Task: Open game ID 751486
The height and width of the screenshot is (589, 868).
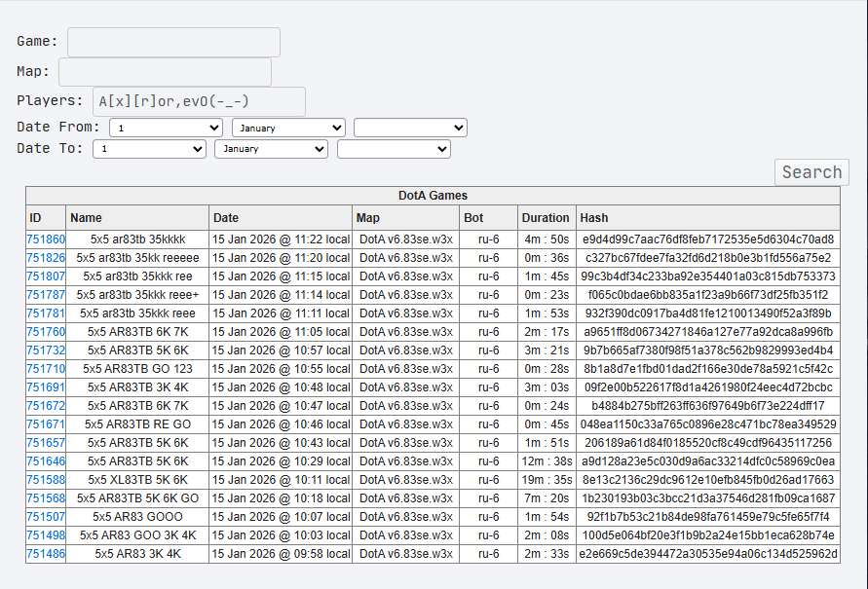Action: tap(46, 554)
